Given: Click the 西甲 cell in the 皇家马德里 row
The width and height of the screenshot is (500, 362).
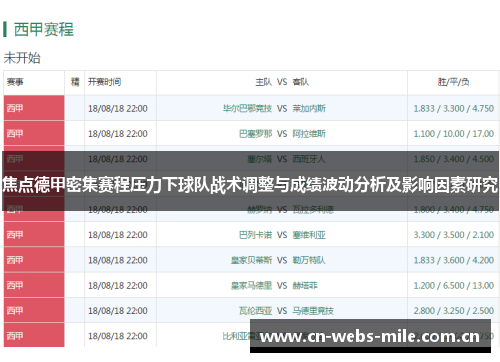Looking at the screenshot, I should click(34, 285).
